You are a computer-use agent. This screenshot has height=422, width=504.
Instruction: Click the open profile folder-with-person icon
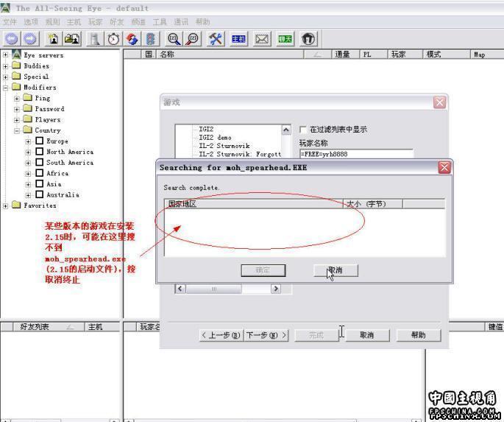[72, 39]
